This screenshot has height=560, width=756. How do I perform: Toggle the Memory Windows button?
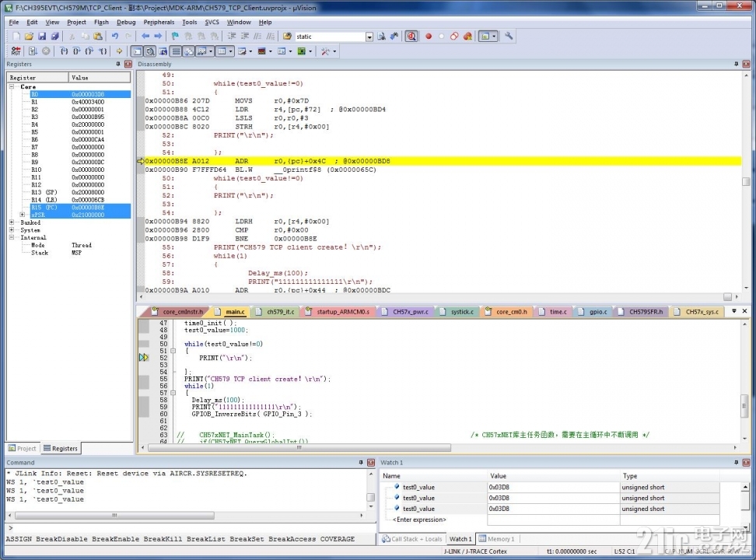pos(222,51)
